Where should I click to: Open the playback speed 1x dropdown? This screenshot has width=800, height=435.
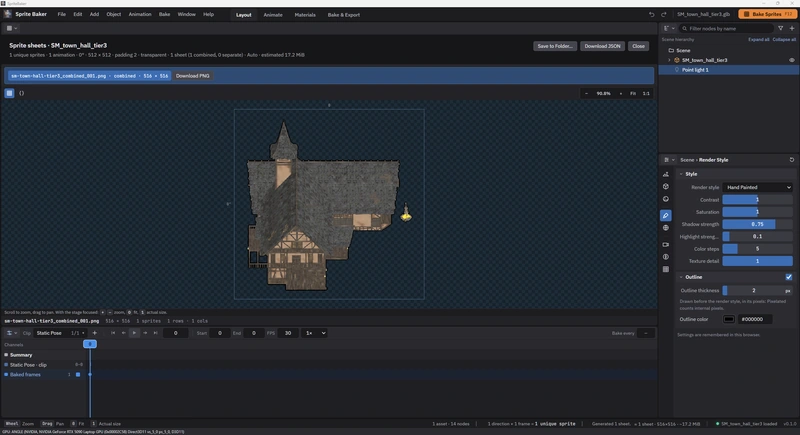pos(314,333)
